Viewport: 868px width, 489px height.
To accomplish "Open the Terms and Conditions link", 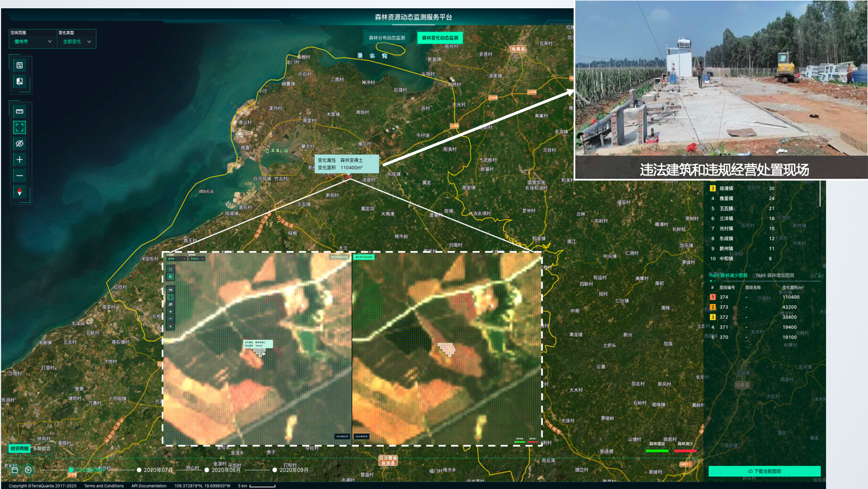I will (x=104, y=486).
